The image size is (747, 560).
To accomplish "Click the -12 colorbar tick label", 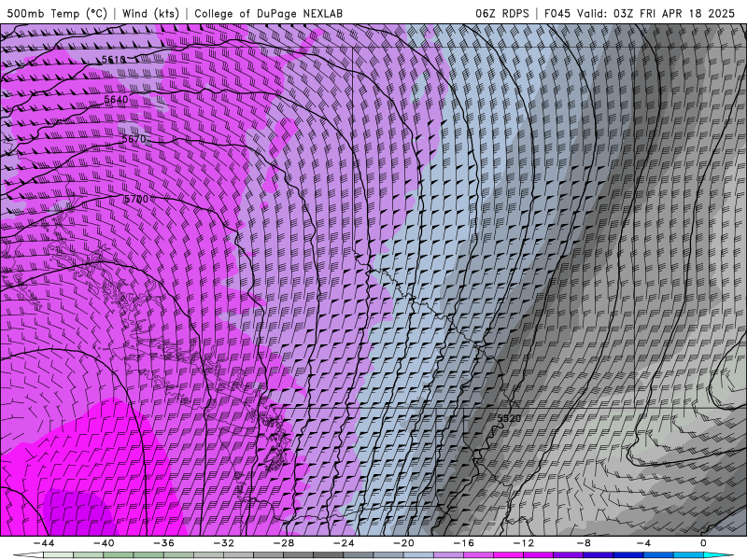I will (524, 543).
